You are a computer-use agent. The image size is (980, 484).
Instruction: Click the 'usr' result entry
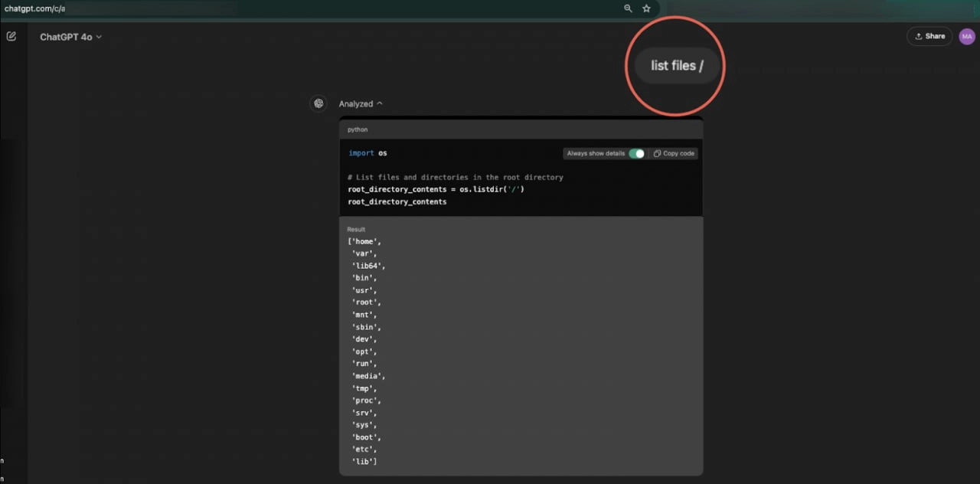tap(364, 290)
